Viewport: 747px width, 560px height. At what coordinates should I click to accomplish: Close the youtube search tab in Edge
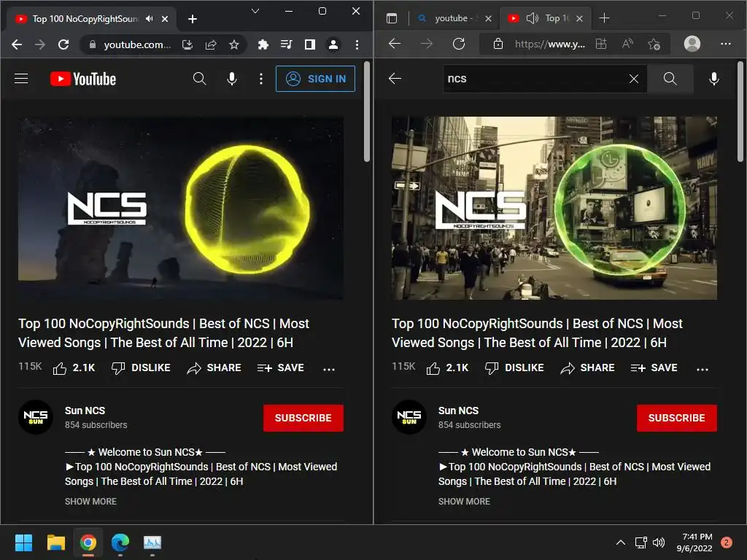pyautogui.click(x=488, y=18)
